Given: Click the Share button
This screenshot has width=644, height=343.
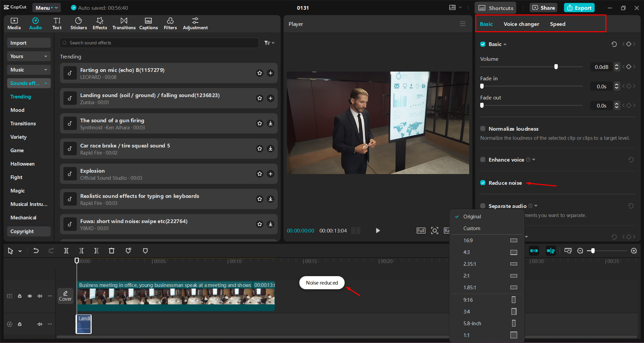Looking at the screenshot, I should pyautogui.click(x=544, y=8).
